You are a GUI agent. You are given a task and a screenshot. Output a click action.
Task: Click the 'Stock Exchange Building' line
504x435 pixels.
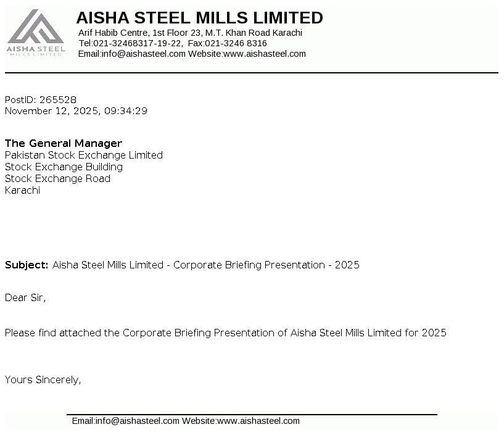pyautogui.click(x=64, y=167)
